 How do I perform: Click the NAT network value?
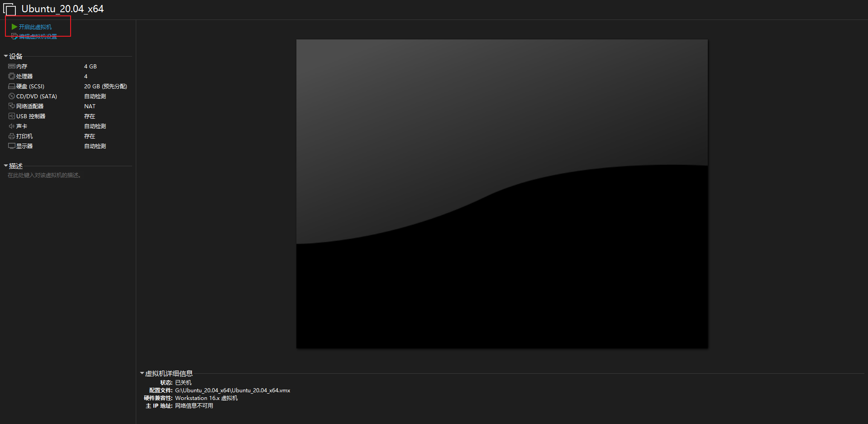[x=90, y=106]
